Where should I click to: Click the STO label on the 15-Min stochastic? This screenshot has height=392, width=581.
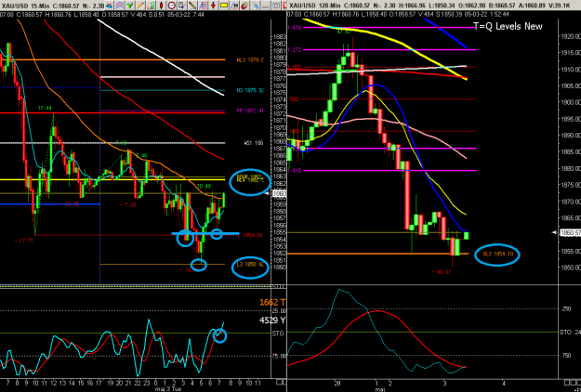tap(278, 333)
